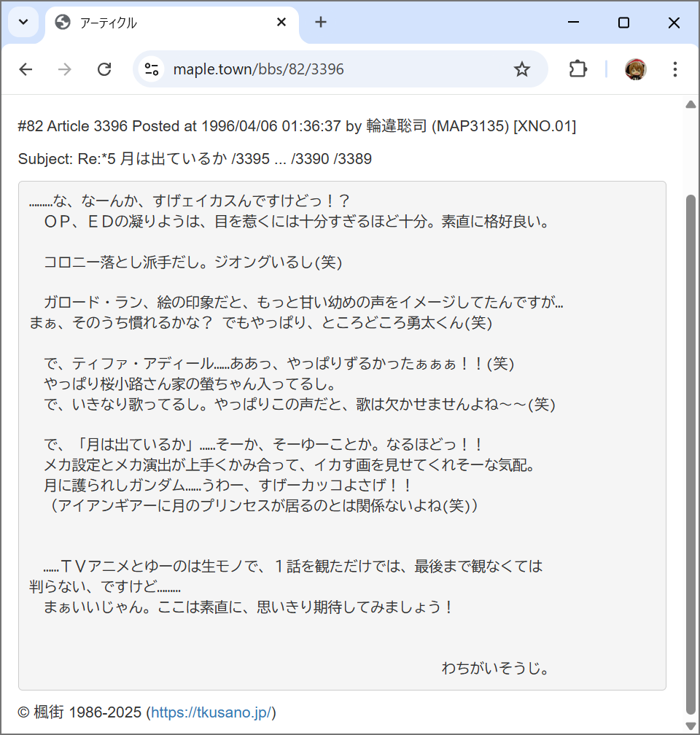This screenshot has width=700, height=735.
Task: Reload the current page
Action: coord(104,69)
